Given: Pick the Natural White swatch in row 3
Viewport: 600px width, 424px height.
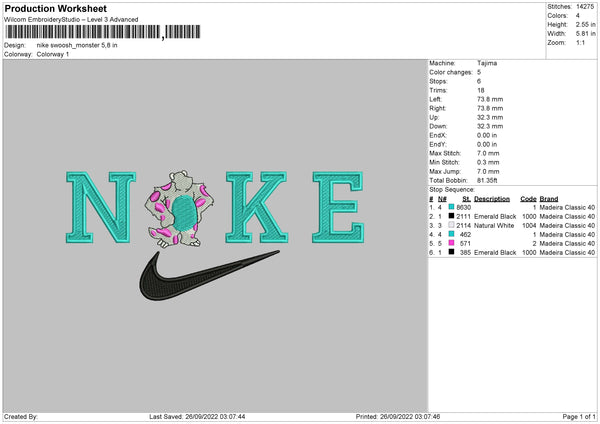Looking at the screenshot, I should point(451,225).
